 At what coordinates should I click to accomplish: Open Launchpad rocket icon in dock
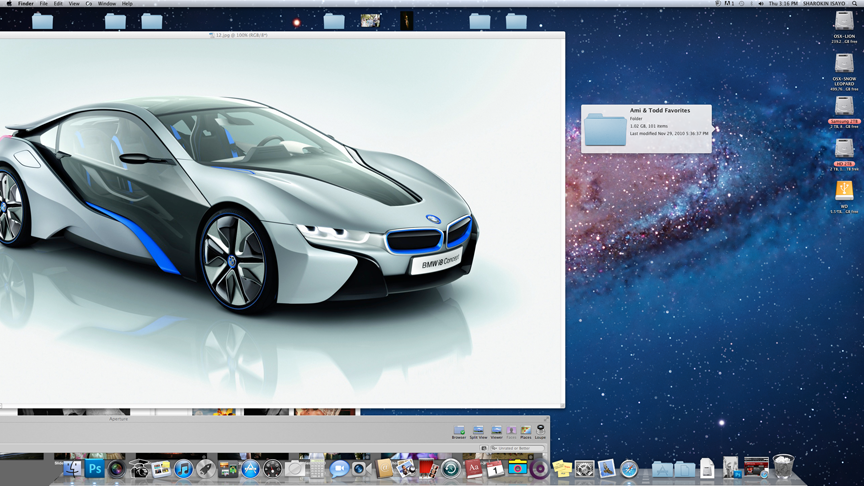click(206, 469)
